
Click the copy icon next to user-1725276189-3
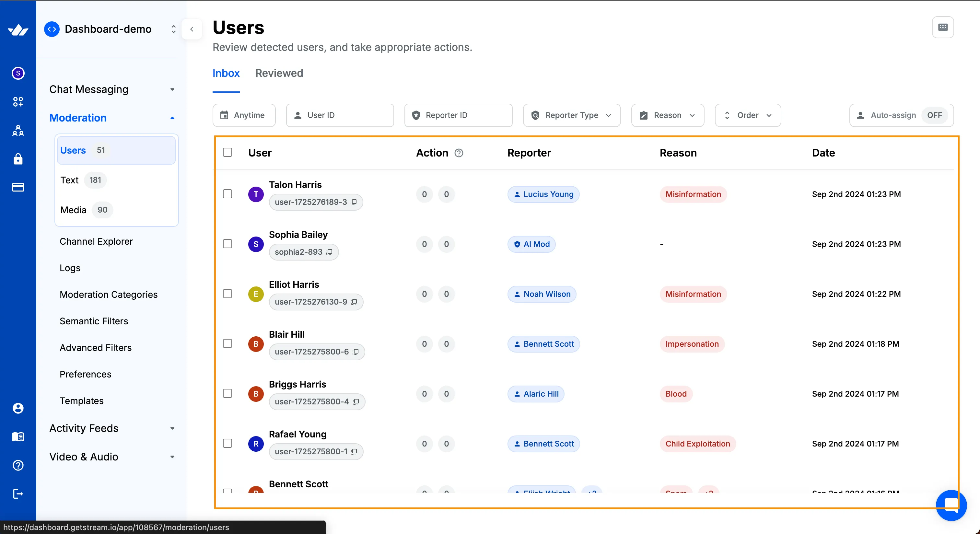(x=354, y=202)
